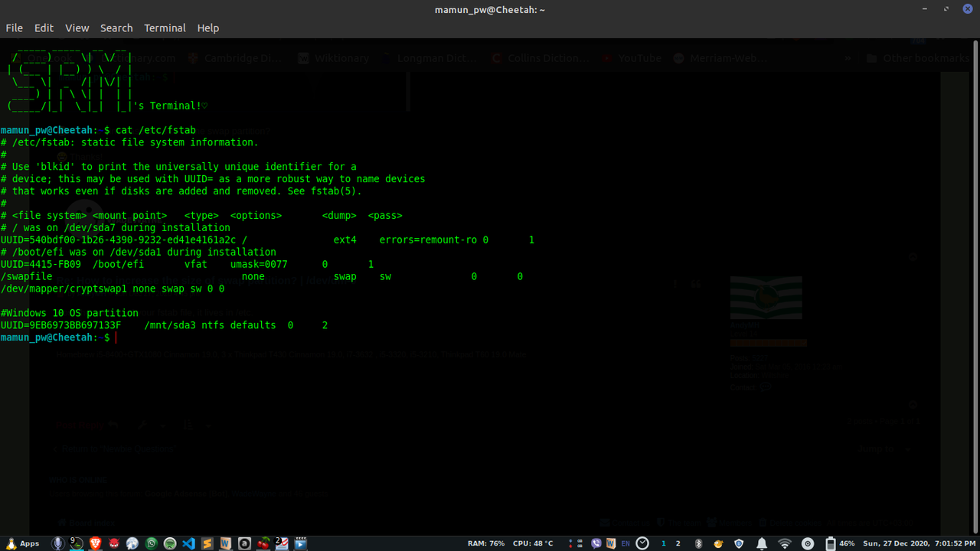This screenshot has height=551, width=980.
Task: Open the Terminal menu
Action: pyautogui.click(x=165, y=28)
